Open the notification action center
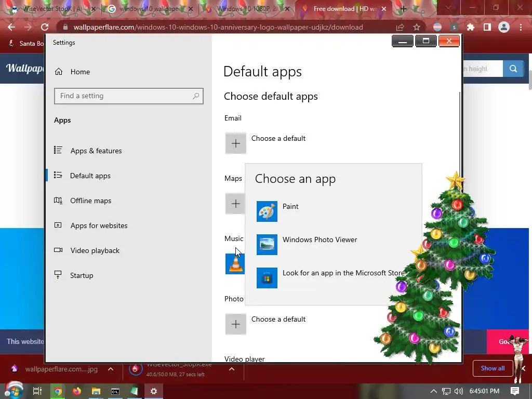 (x=515, y=391)
